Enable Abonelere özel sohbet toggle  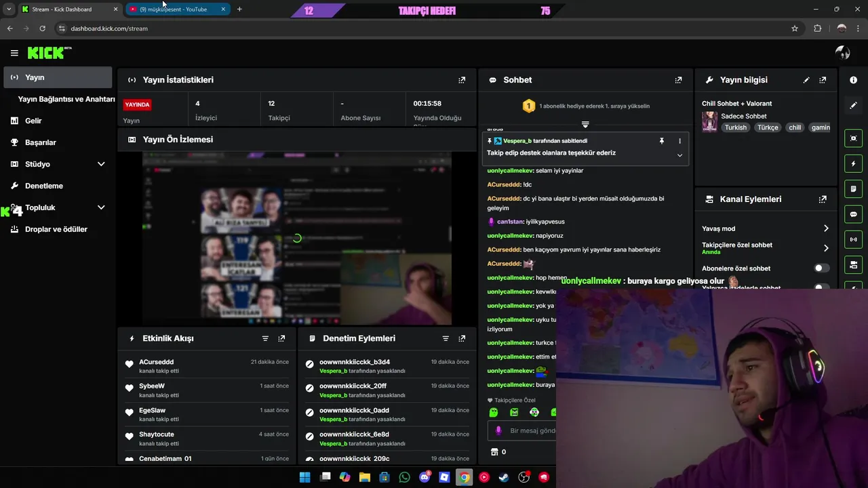tap(821, 268)
